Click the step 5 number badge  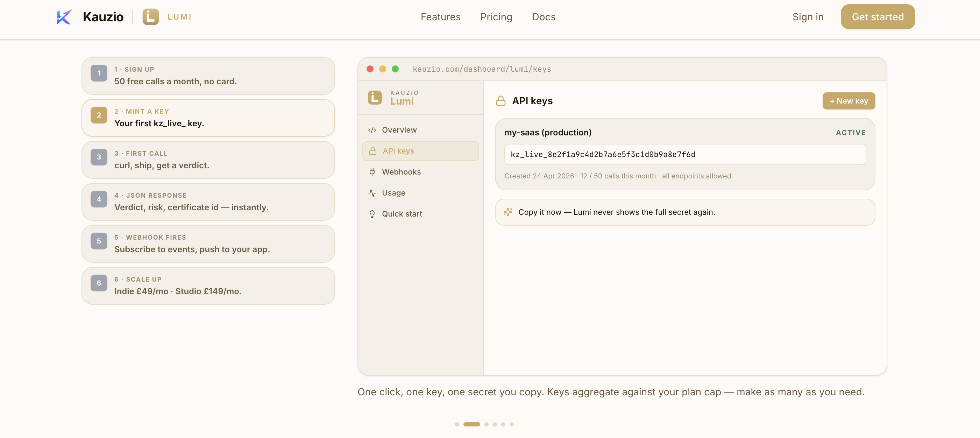click(x=99, y=241)
